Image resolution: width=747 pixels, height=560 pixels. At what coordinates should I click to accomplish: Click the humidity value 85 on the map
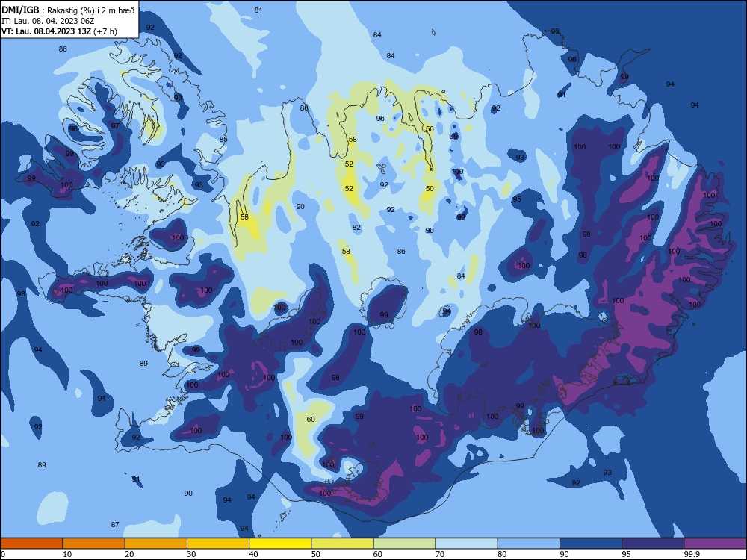(x=223, y=139)
